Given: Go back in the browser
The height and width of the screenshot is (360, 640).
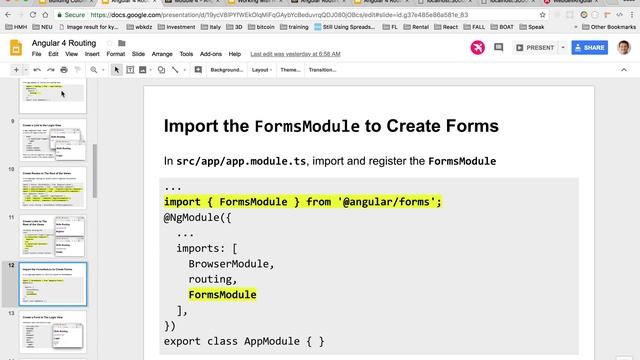Looking at the screenshot, I should point(8,15).
